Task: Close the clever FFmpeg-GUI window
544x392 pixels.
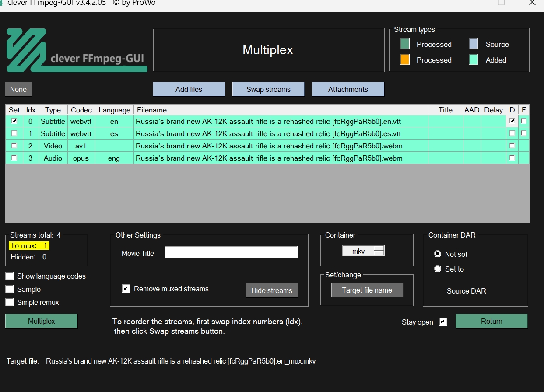Action: (532, 3)
